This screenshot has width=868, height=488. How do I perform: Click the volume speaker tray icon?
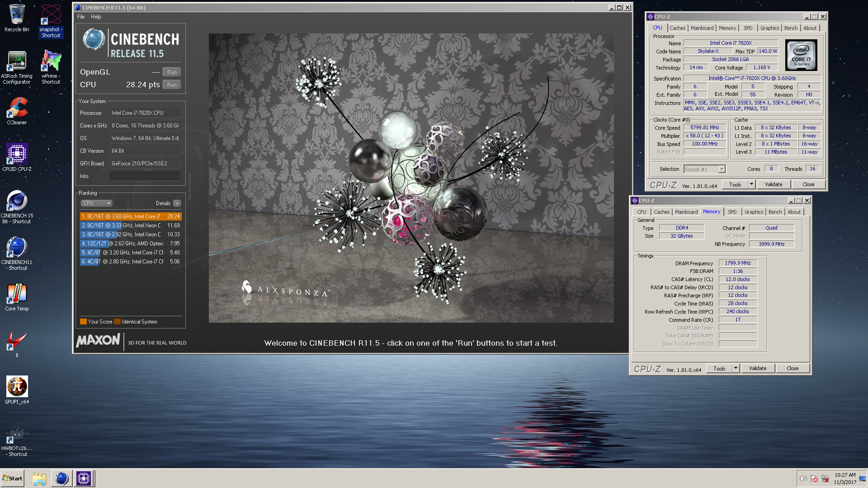tap(803, 479)
